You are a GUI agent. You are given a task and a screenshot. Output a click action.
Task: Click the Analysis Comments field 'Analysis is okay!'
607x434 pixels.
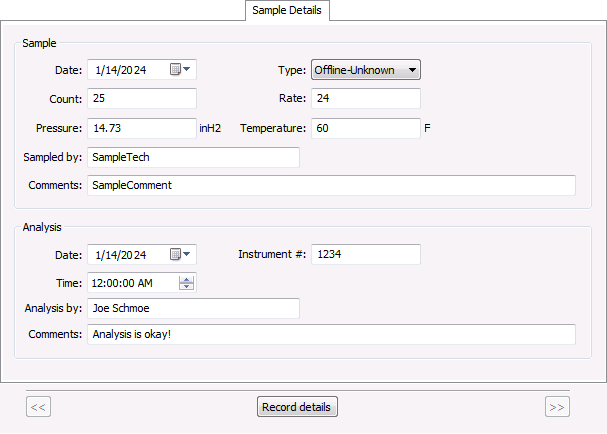point(331,334)
